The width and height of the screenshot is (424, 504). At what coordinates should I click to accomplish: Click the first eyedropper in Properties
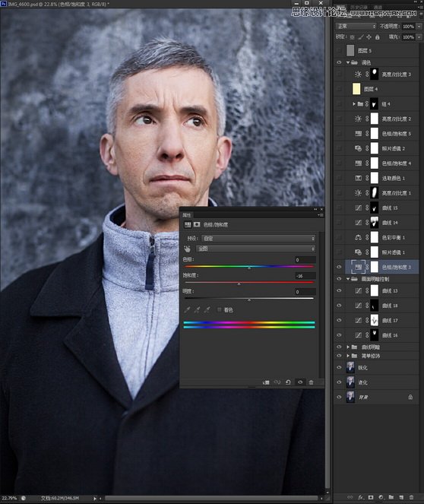pos(187,309)
